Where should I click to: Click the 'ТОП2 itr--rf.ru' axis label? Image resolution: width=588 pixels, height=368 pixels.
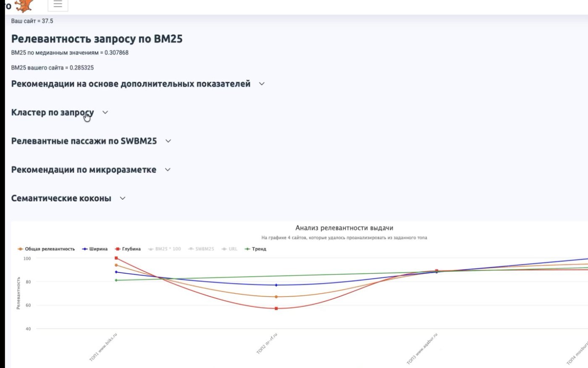(267, 344)
